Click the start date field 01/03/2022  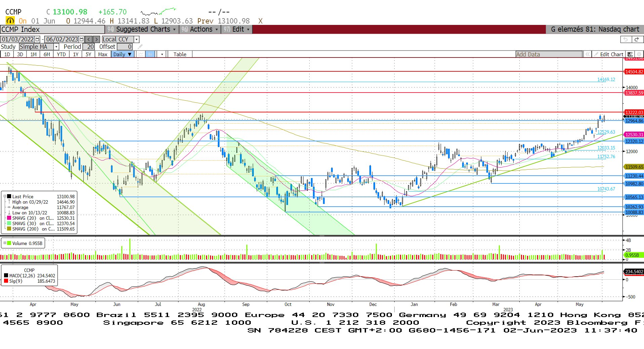pos(18,39)
